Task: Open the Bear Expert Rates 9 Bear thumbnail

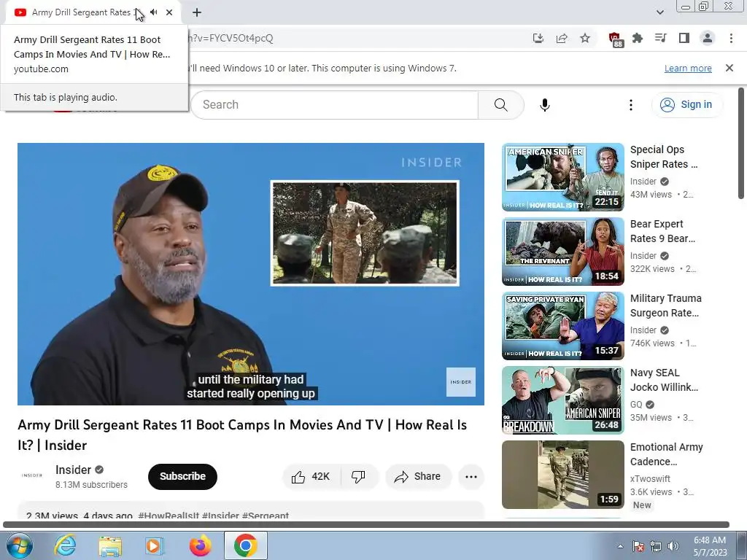Action: [x=562, y=252]
